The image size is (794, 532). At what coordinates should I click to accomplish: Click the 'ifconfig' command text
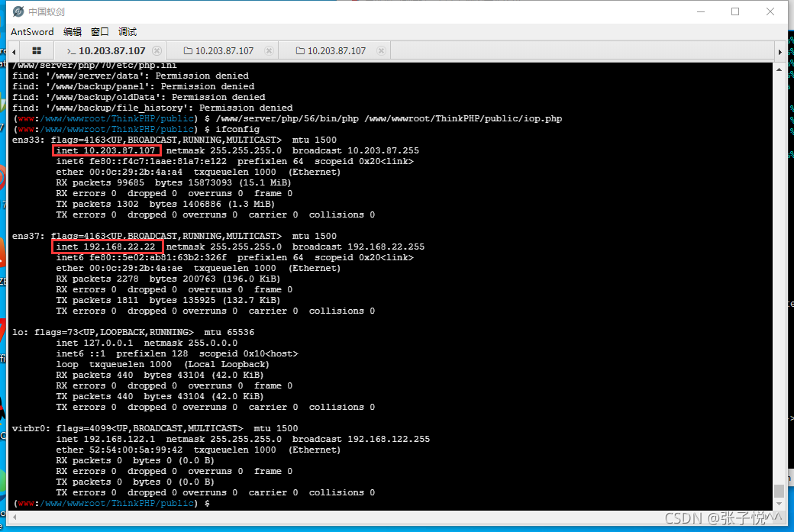(237, 129)
